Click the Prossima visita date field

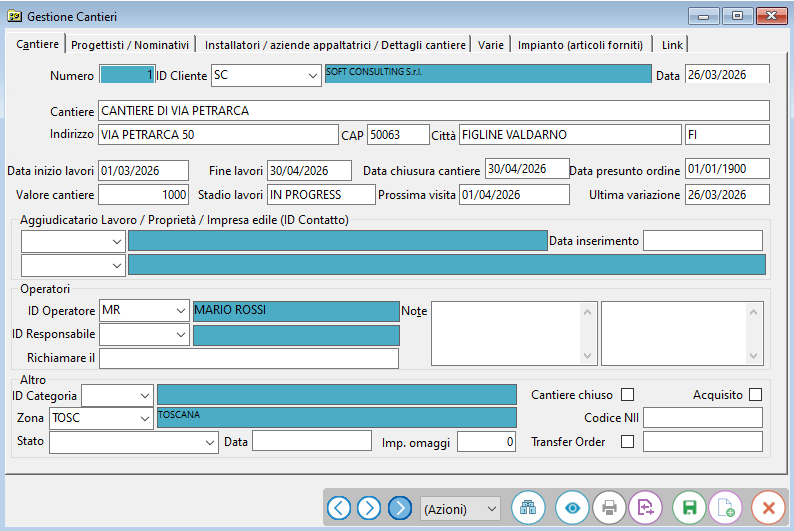coord(514,195)
